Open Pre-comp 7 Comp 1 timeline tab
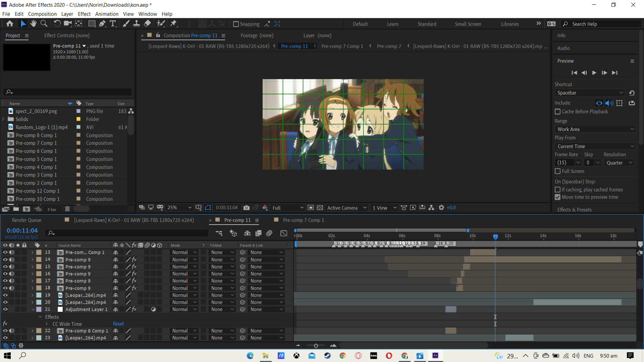The width and height of the screenshot is (644, 362). point(304,220)
